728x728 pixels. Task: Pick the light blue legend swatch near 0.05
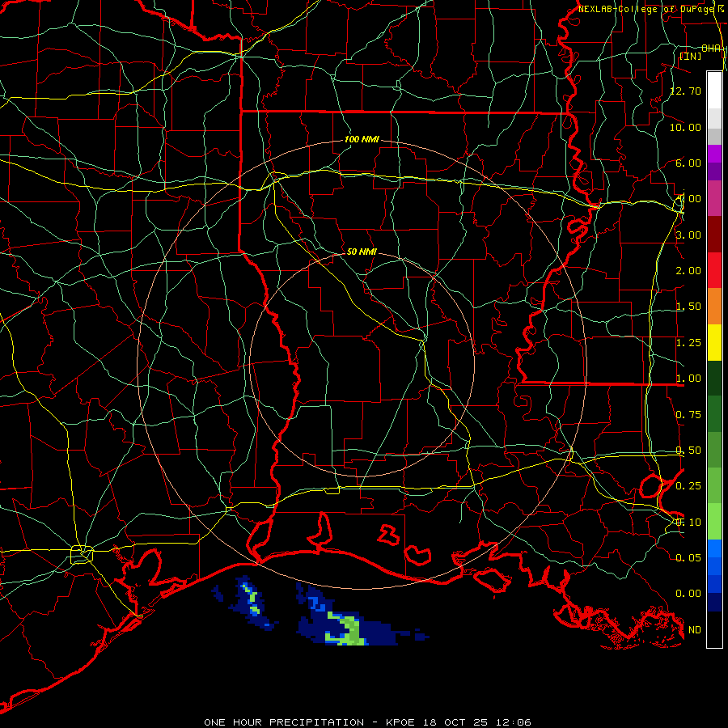coord(714,548)
